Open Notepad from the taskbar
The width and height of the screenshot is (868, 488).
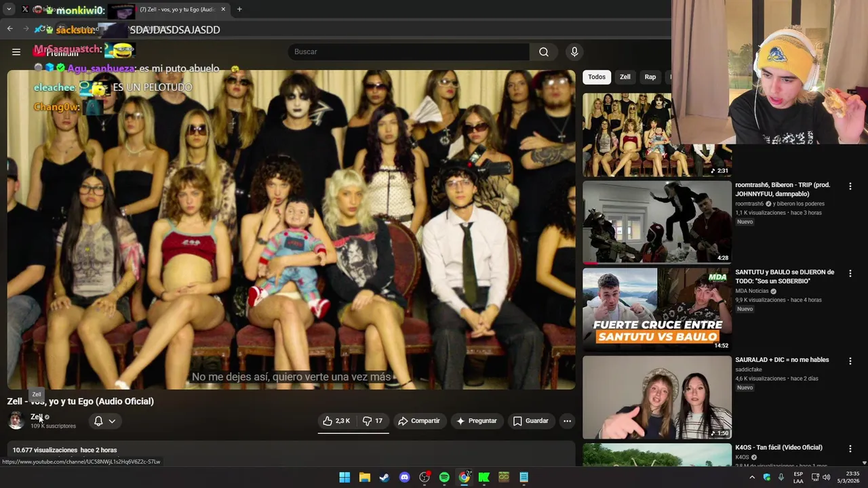click(x=524, y=477)
